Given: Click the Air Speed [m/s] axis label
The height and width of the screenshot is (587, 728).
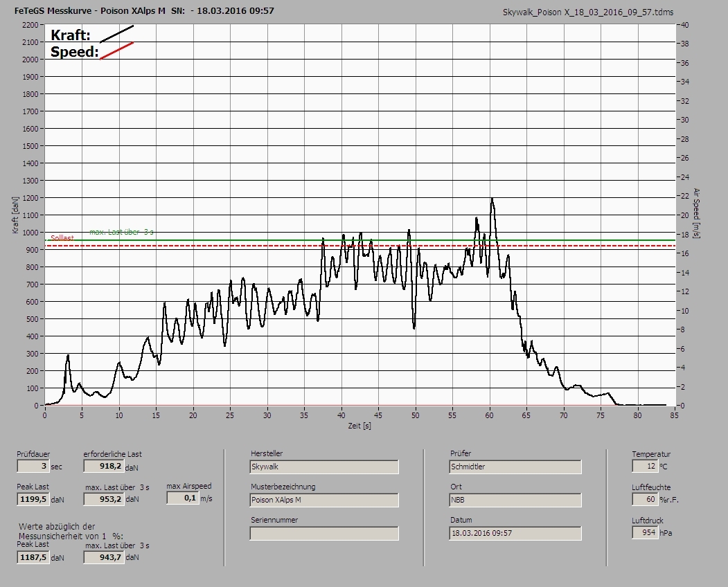Looking at the screenshot, I should coord(696,213).
